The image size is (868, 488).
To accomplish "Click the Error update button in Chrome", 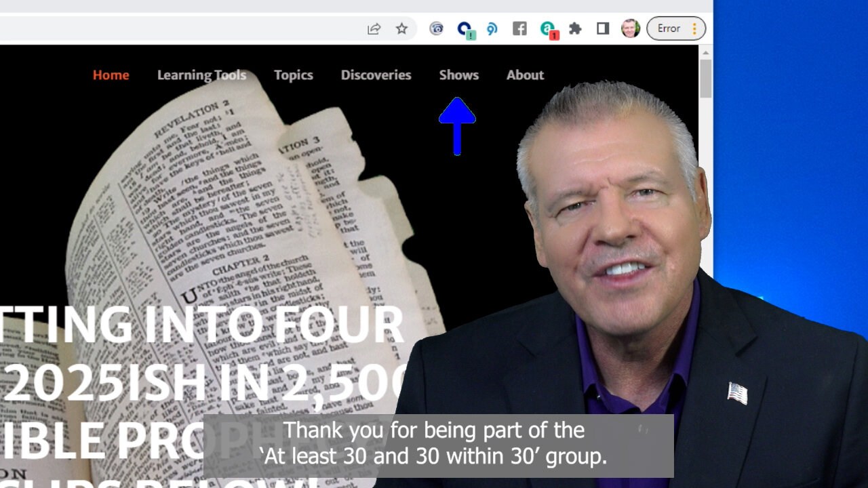I will click(676, 28).
